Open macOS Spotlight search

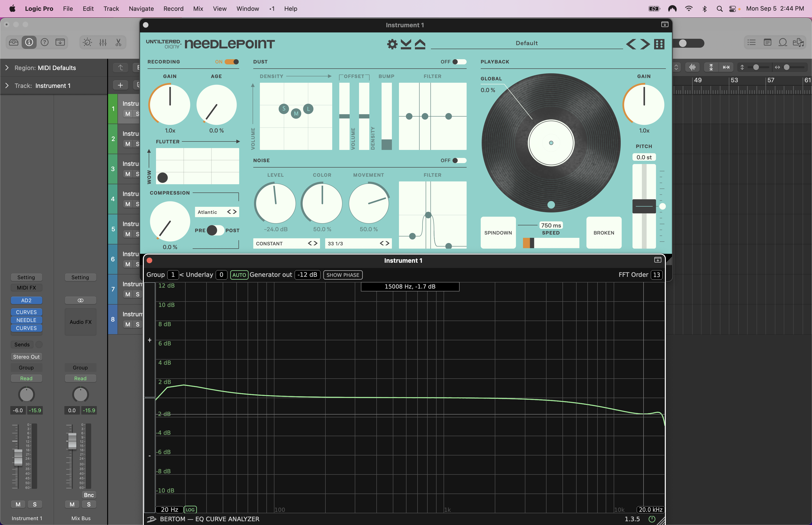[719, 9]
